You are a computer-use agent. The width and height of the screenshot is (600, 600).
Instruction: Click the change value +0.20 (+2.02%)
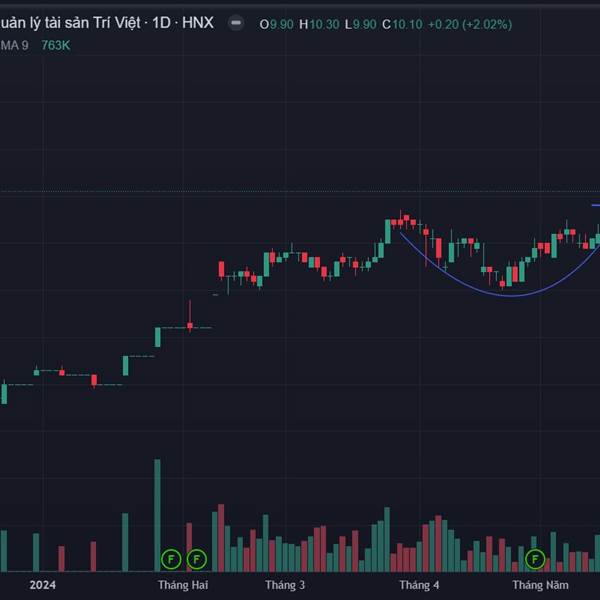[x=470, y=24]
